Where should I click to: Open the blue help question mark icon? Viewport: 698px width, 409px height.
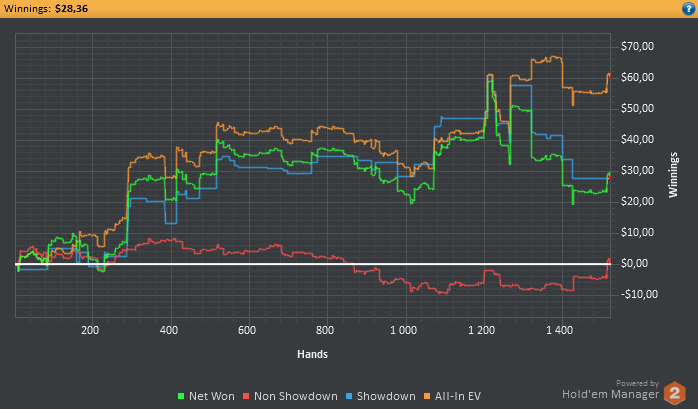[x=688, y=8]
